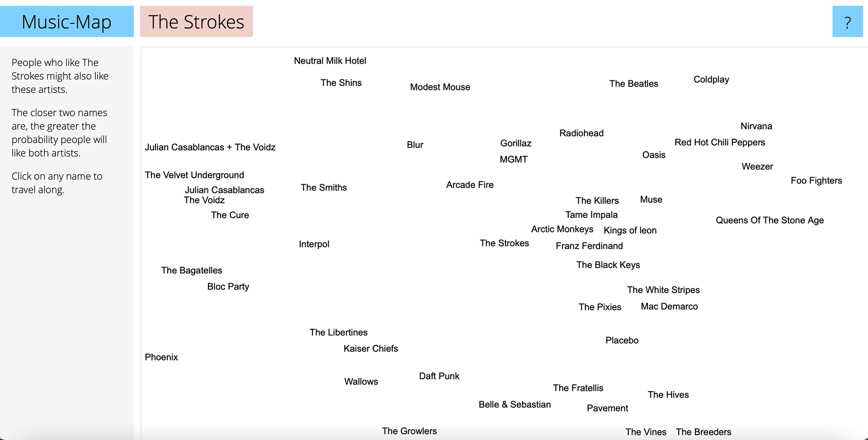Click on Franz Ferdinand
The width and height of the screenshot is (868, 440).
point(589,246)
